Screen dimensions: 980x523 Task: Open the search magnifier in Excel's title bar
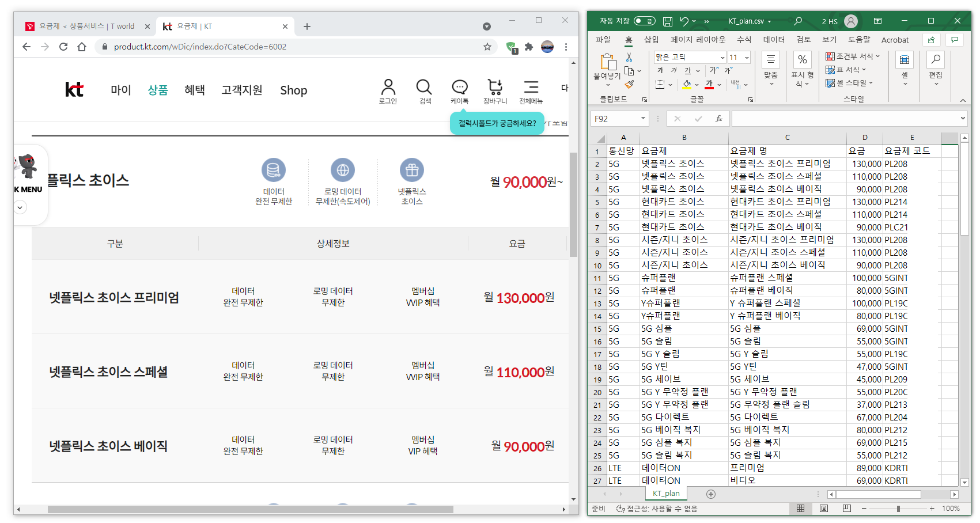(798, 21)
